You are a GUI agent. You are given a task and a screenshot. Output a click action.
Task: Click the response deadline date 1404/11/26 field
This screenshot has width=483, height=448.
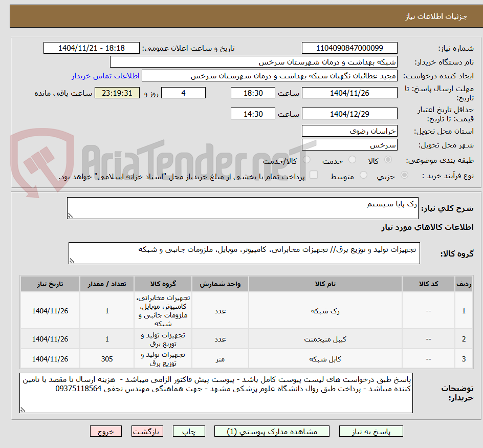click(x=349, y=93)
